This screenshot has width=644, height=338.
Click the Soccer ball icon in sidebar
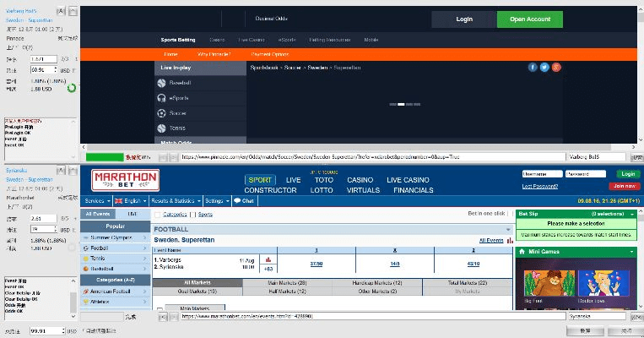click(161, 112)
